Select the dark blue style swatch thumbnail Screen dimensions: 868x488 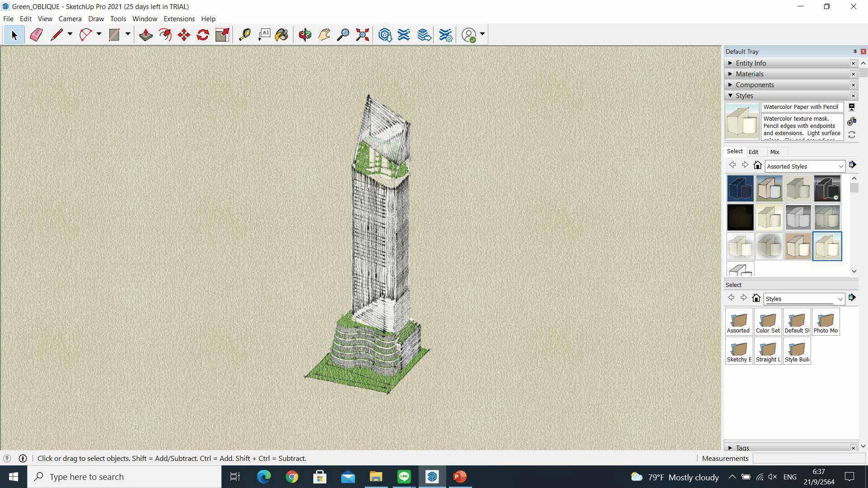[740, 188]
